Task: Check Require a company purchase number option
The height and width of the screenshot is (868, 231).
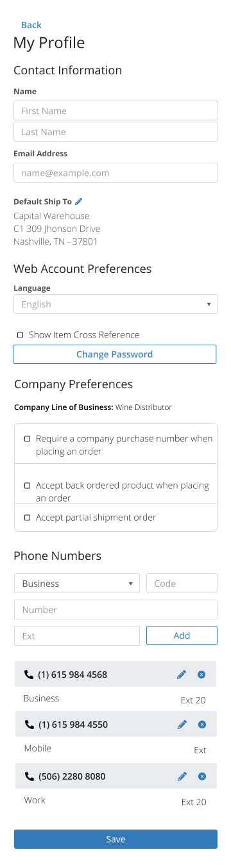Action: [x=27, y=439]
